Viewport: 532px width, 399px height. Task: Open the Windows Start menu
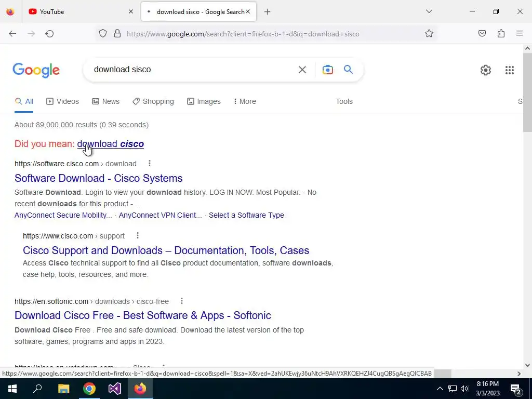12,389
